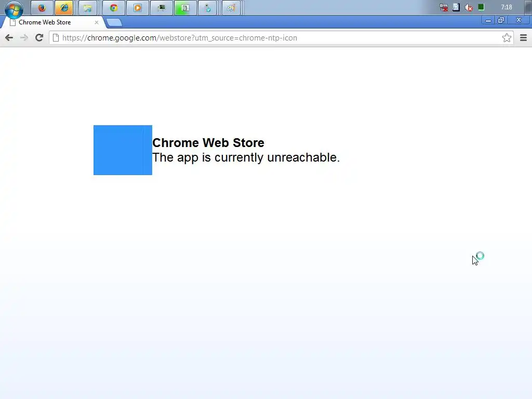Open the clock showing 7:18
Viewport: 532px width, 399px height.
(x=506, y=7)
